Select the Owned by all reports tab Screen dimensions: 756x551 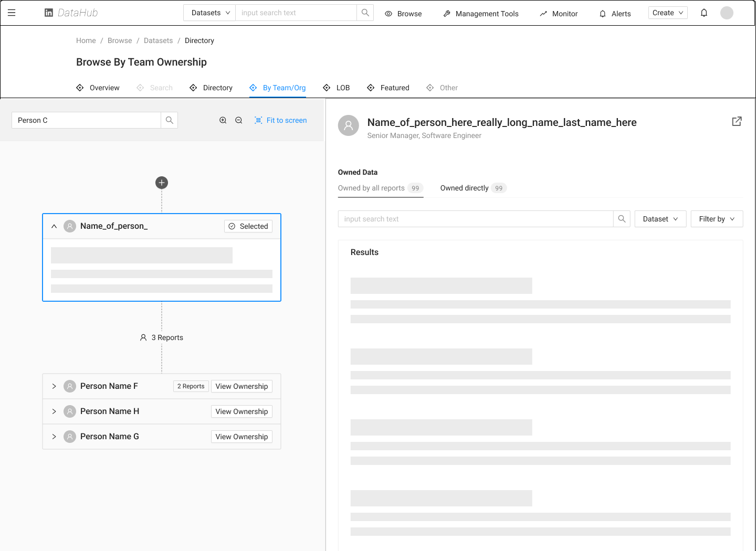click(381, 188)
